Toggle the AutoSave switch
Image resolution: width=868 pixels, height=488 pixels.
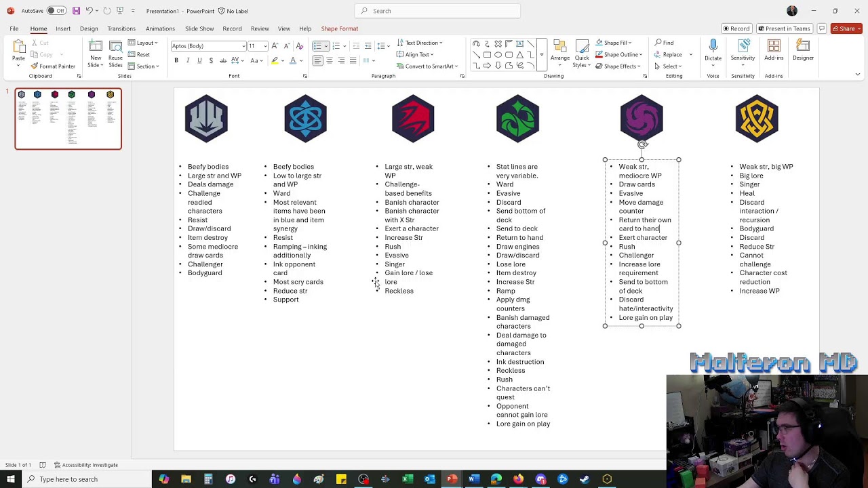pyautogui.click(x=56, y=11)
